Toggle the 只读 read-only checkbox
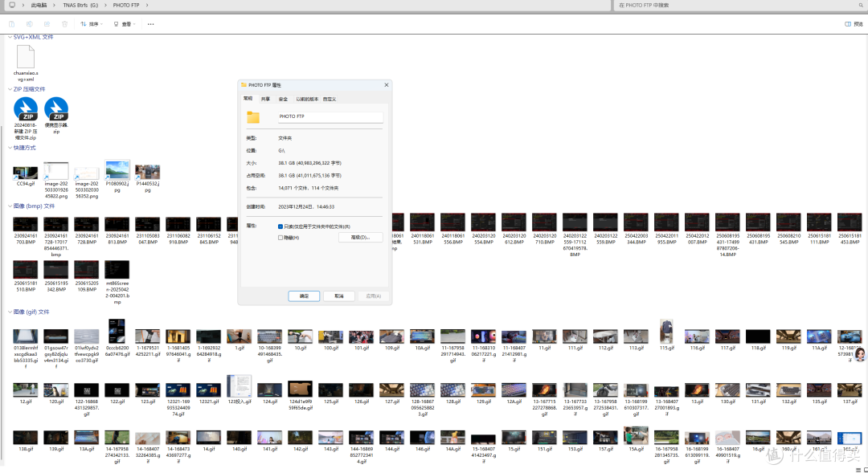The height and width of the screenshot is (473, 868). [280, 226]
